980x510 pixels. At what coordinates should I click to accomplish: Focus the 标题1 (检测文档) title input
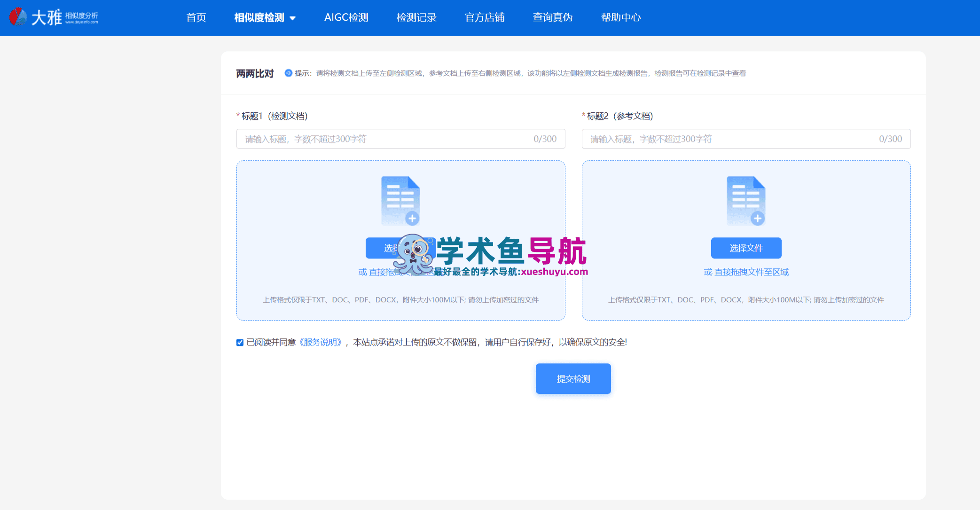[400, 139]
